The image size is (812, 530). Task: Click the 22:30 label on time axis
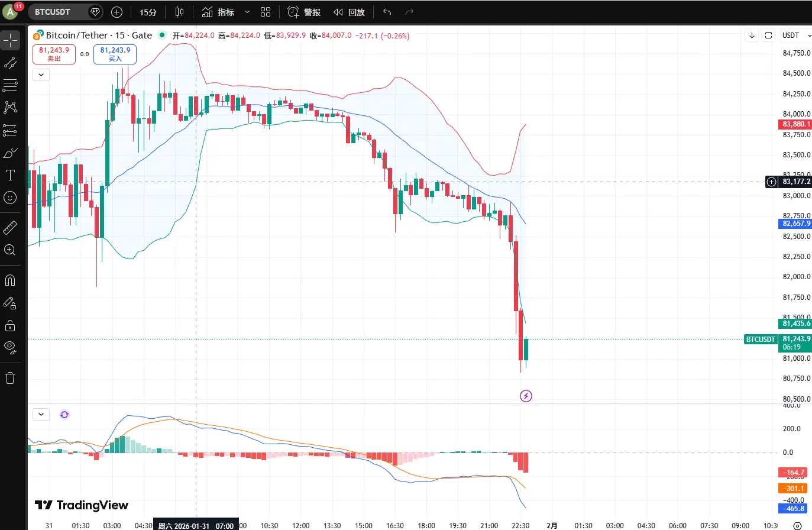click(520, 525)
